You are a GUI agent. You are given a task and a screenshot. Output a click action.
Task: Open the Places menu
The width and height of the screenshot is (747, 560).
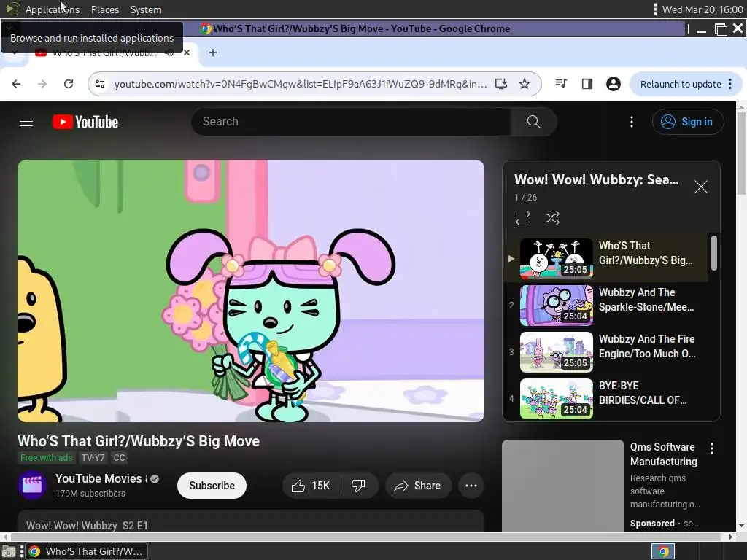point(105,9)
